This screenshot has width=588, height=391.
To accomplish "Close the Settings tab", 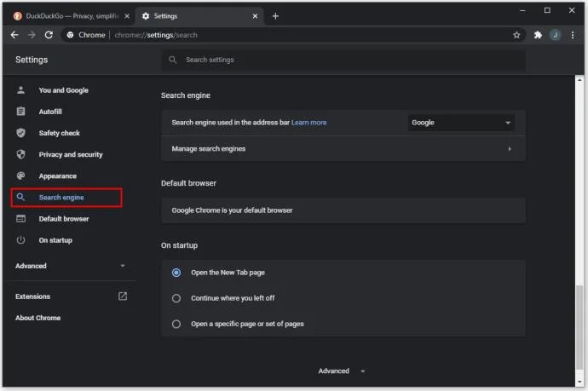I will (x=255, y=16).
